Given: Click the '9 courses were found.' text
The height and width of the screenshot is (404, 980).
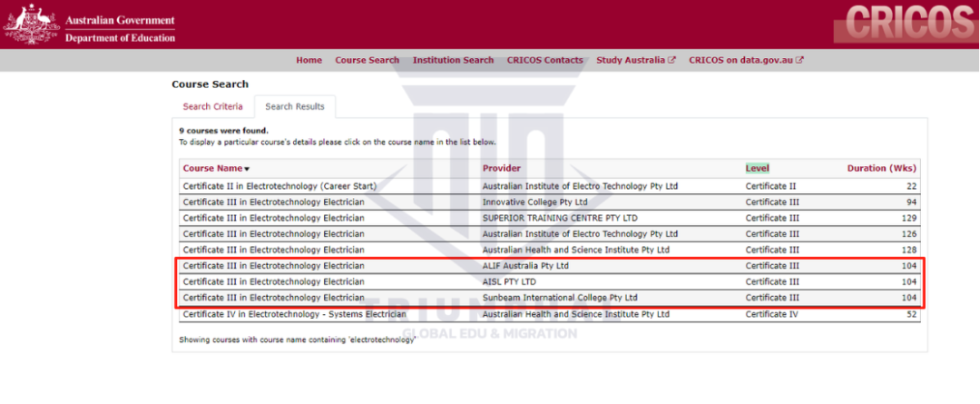Looking at the screenshot, I should 224,131.
